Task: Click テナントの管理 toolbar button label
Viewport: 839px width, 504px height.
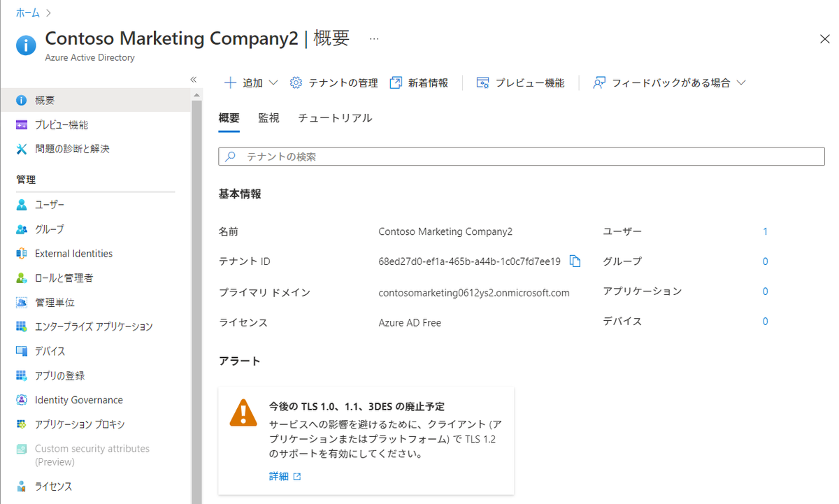Action: [x=343, y=82]
